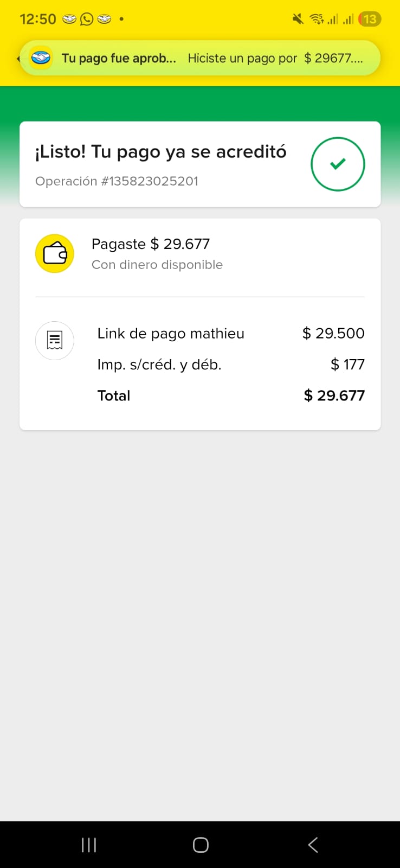This screenshot has height=868, width=400.
Task: Open the recent apps navigation button
Action: click(x=89, y=845)
